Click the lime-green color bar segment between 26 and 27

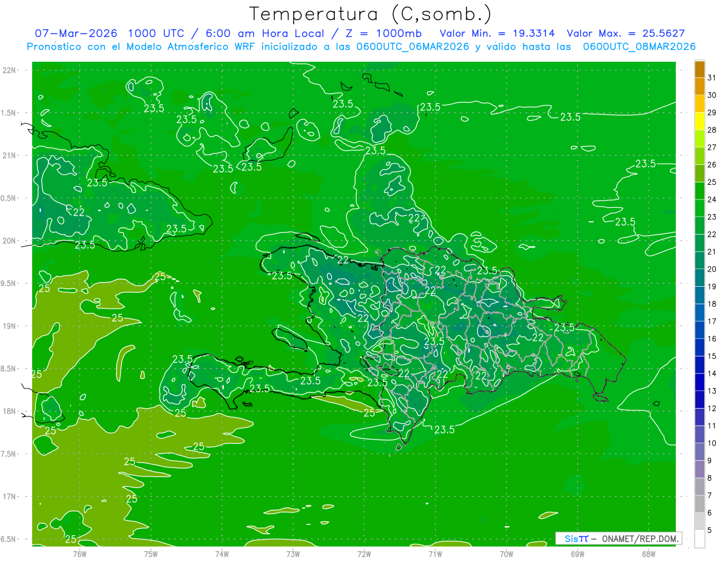tap(699, 156)
